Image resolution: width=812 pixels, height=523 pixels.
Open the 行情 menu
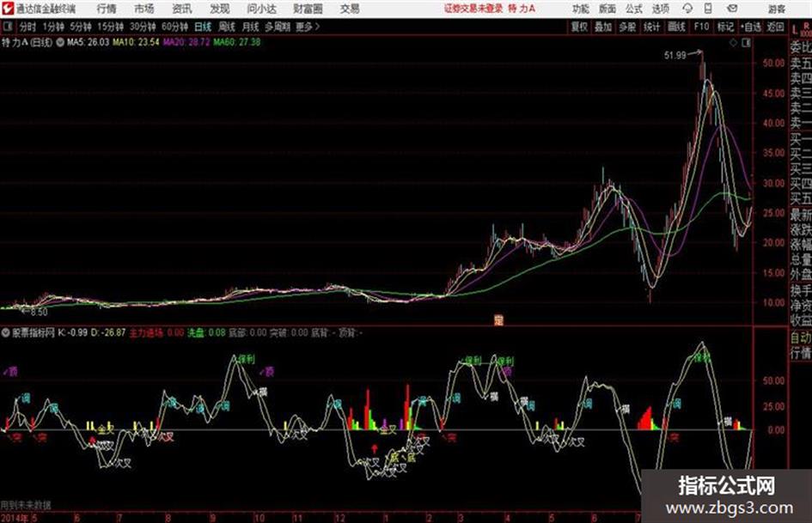tap(107, 9)
